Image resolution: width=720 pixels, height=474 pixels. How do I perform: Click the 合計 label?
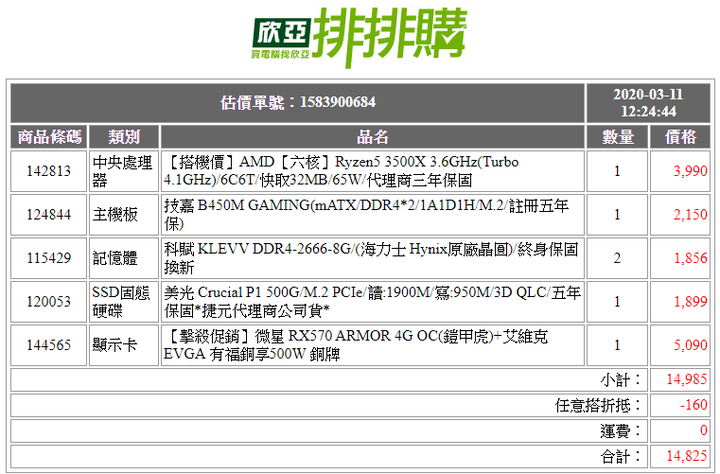(x=621, y=457)
